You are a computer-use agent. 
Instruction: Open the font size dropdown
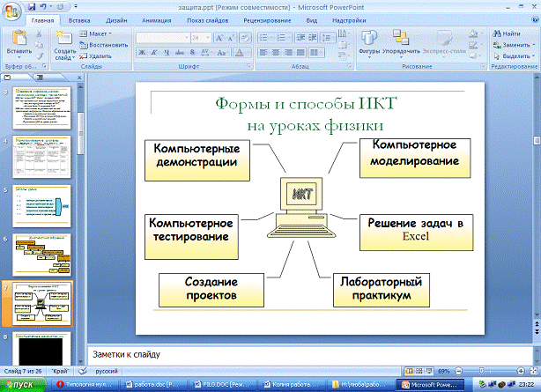click(x=208, y=37)
